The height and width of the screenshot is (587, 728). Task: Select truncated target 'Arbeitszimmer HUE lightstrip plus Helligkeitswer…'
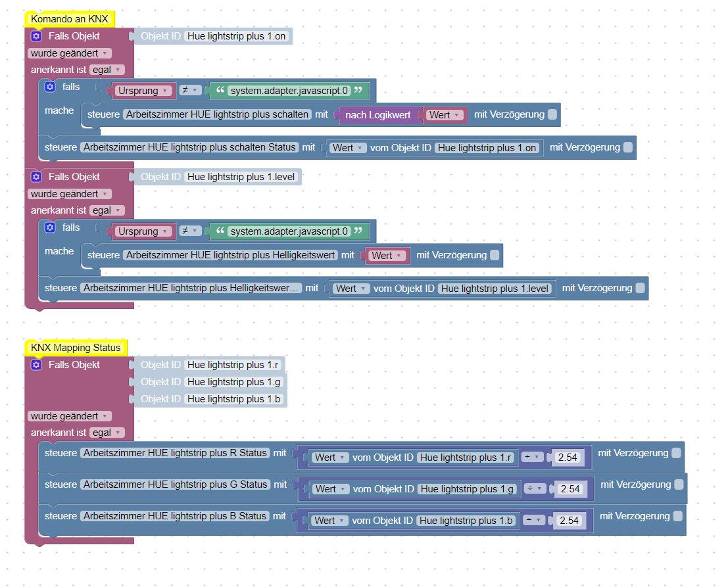pos(191,288)
